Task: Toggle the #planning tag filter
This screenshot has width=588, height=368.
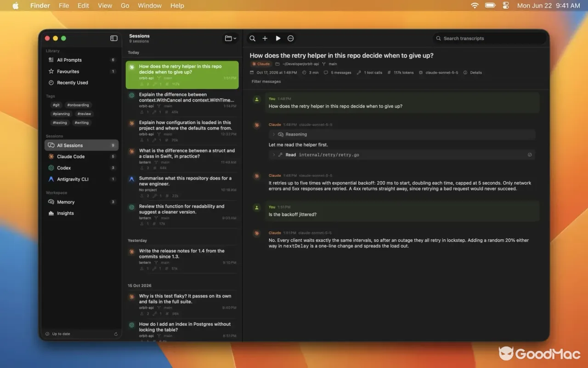Action: 61,114
